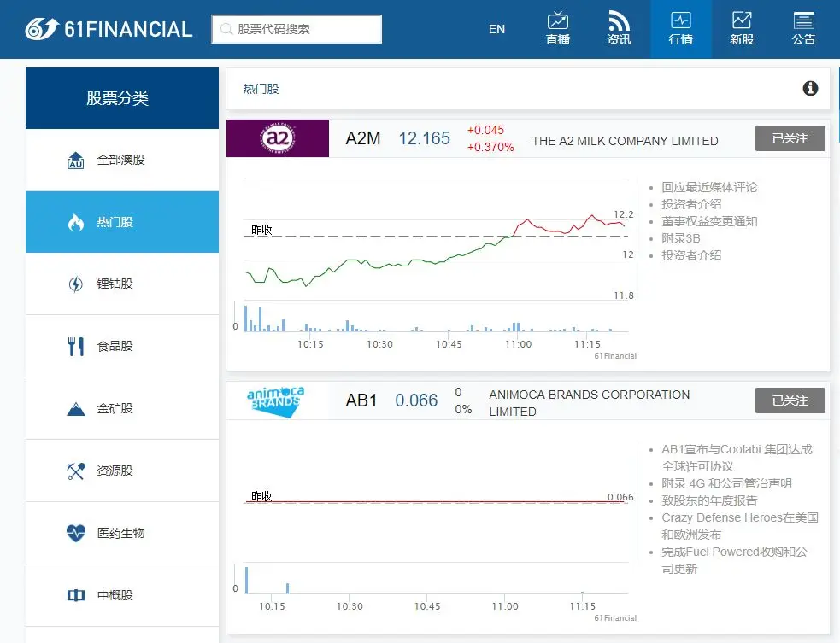
Task: Toggle 已关注 follow button for A2M
Action: [x=790, y=138]
